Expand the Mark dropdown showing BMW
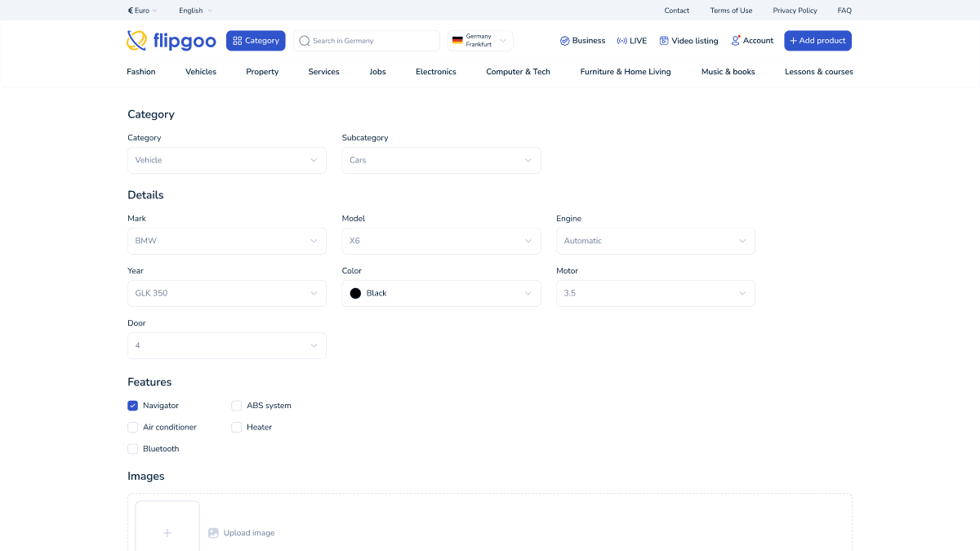Viewport: 980px width, 551px height. [227, 241]
